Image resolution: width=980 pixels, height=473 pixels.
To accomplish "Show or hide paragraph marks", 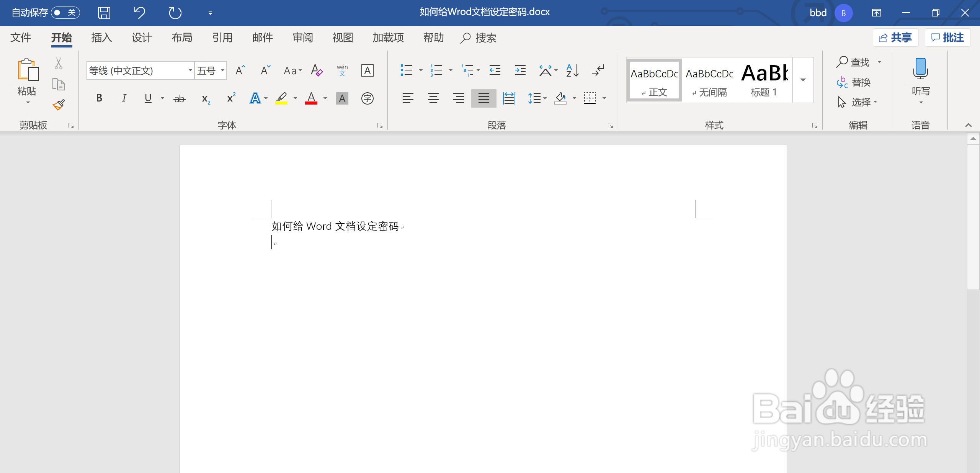I will tap(598, 70).
